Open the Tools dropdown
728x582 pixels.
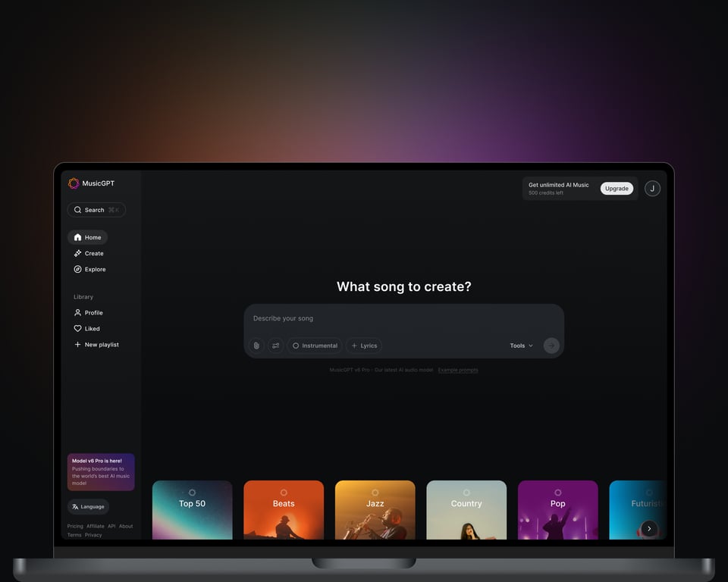(x=520, y=345)
